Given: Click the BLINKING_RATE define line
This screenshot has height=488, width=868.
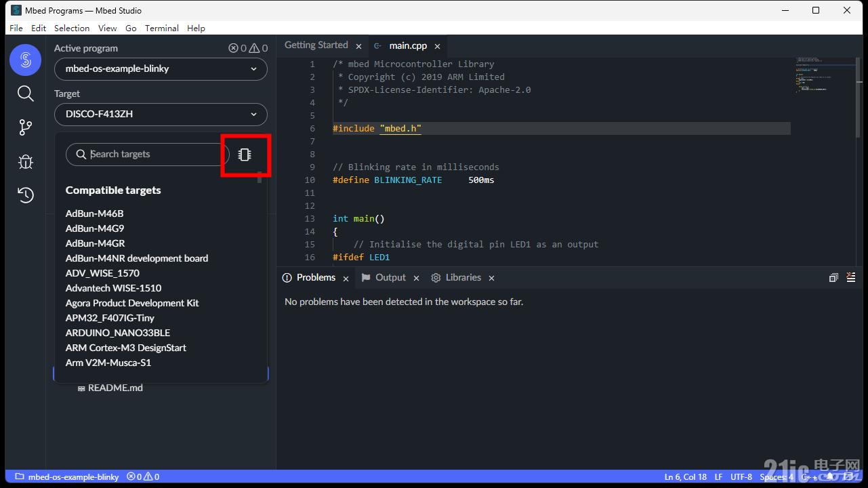Looking at the screenshot, I should tap(413, 180).
